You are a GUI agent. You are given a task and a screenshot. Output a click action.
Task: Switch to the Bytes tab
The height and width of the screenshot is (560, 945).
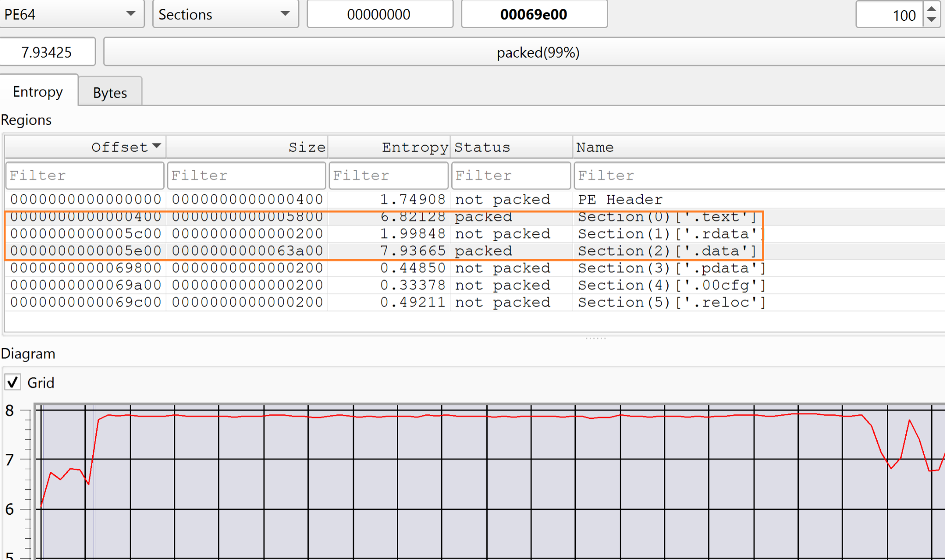[110, 93]
